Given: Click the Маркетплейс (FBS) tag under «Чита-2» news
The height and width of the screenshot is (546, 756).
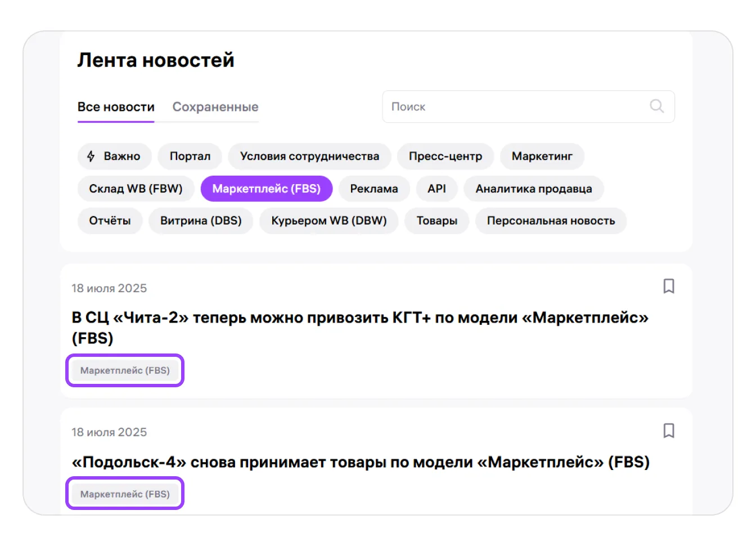Looking at the screenshot, I should point(125,370).
